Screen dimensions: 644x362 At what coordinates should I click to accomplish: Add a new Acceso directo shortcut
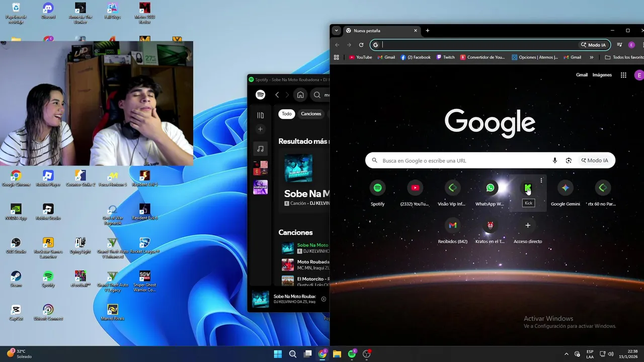tap(528, 230)
